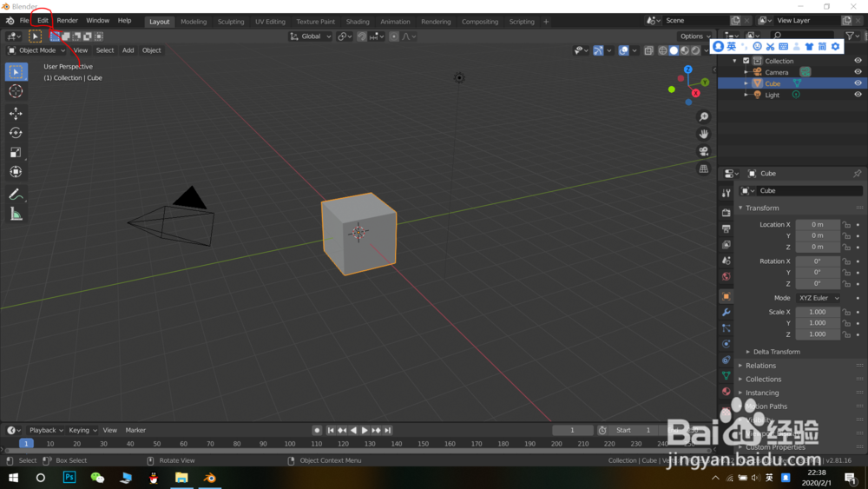This screenshot has height=489, width=868.
Task: Open the Object Constraints properties tab
Action: (727, 360)
